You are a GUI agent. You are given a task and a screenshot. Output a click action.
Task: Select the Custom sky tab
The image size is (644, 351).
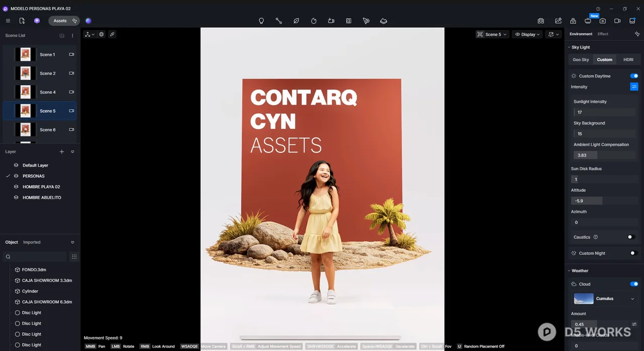[x=605, y=59]
